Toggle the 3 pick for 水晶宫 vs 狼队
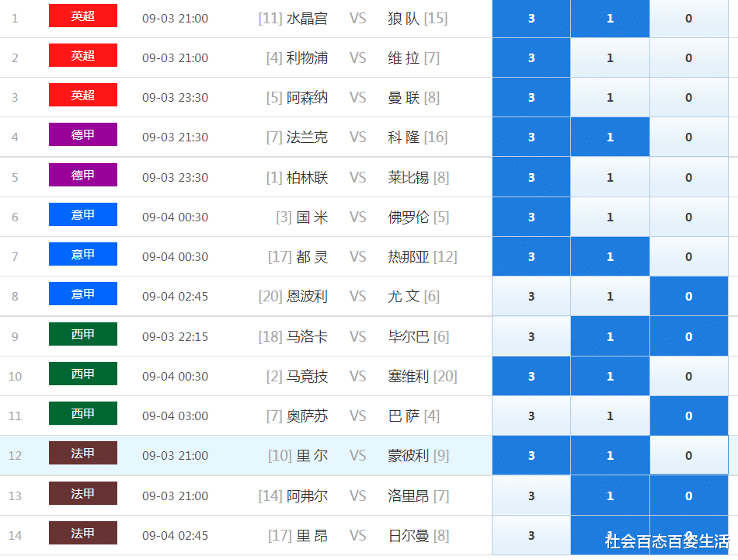 pos(531,19)
